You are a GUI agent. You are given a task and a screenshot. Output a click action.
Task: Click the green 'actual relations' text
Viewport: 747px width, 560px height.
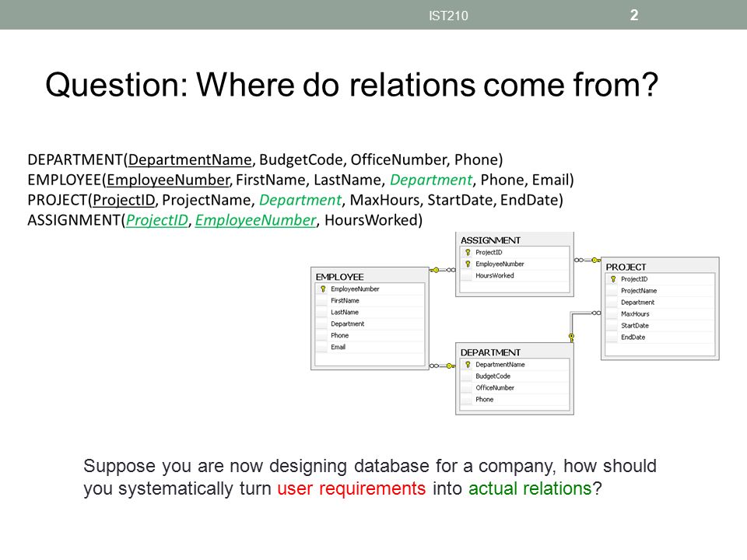click(x=530, y=488)
